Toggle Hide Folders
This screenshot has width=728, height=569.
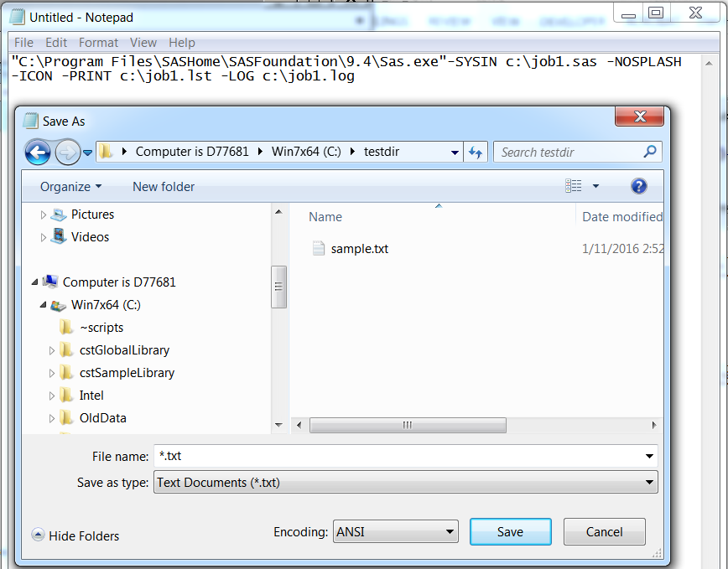[x=75, y=535]
